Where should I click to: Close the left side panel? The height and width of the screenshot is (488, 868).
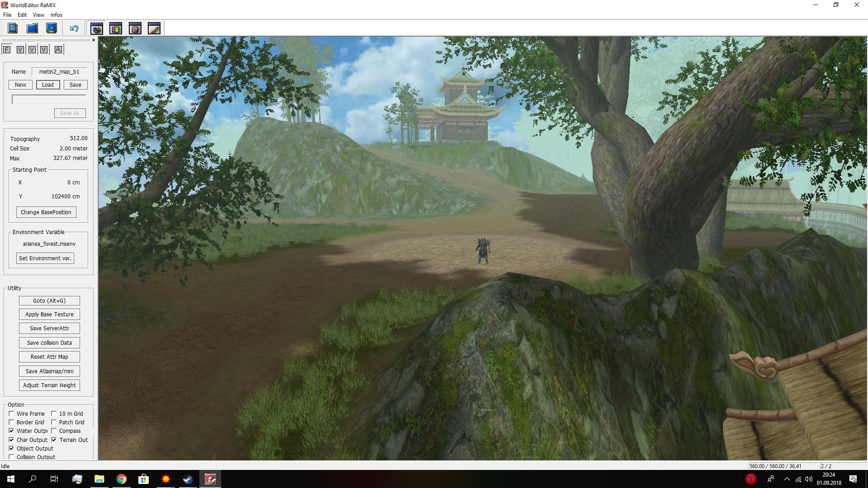click(94, 40)
